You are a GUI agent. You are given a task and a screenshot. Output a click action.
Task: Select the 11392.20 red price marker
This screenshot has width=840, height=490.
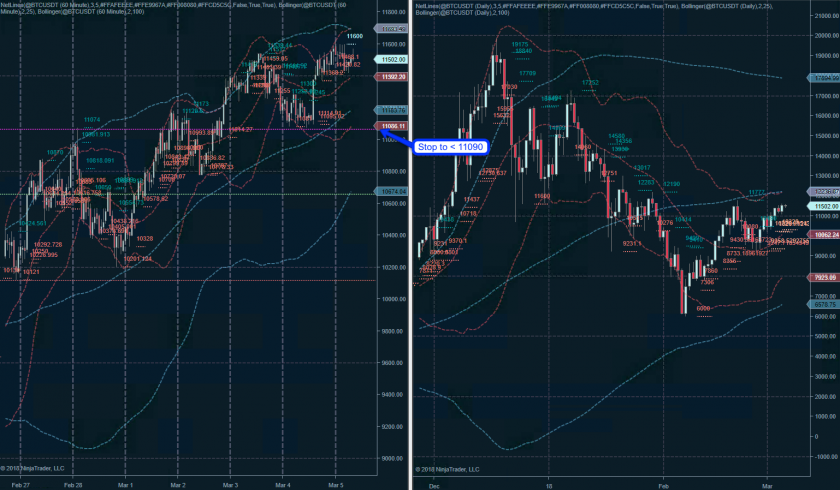pos(393,77)
